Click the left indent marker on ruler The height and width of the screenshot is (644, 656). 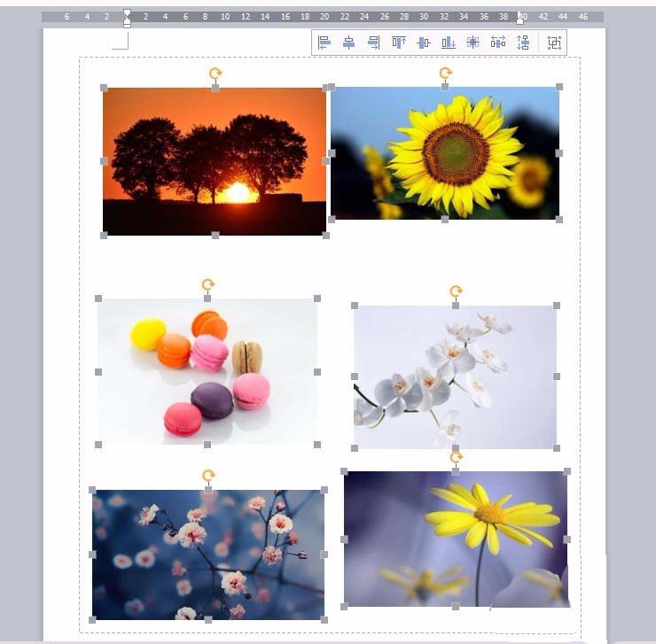127,18
